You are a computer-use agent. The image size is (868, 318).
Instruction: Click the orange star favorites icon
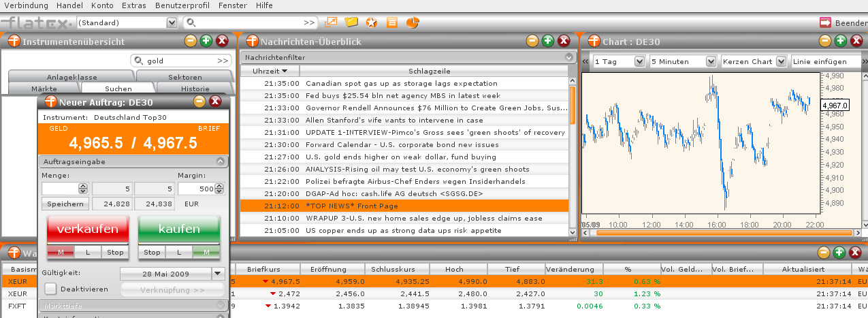click(x=372, y=22)
